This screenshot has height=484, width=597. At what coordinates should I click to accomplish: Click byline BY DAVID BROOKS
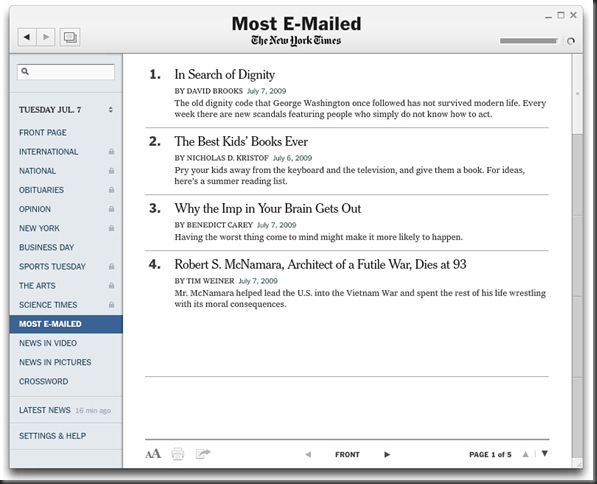[x=208, y=91]
